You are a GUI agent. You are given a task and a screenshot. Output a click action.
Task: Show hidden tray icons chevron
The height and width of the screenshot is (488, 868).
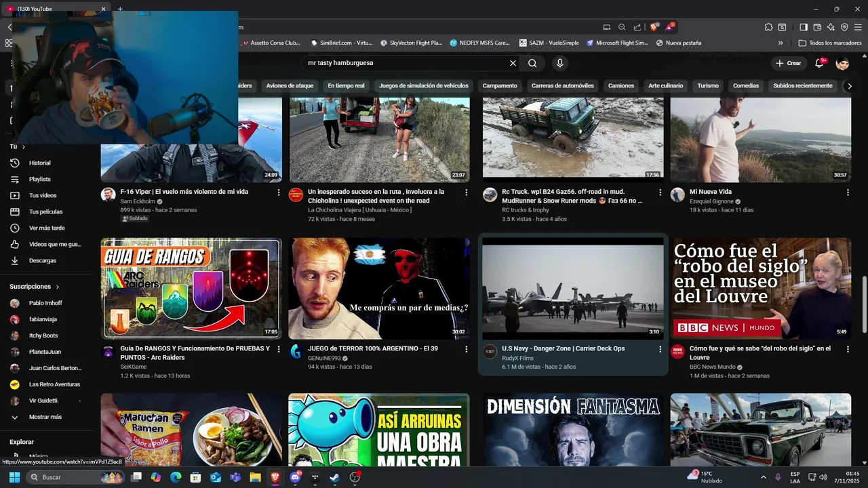click(x=764, y=477)
